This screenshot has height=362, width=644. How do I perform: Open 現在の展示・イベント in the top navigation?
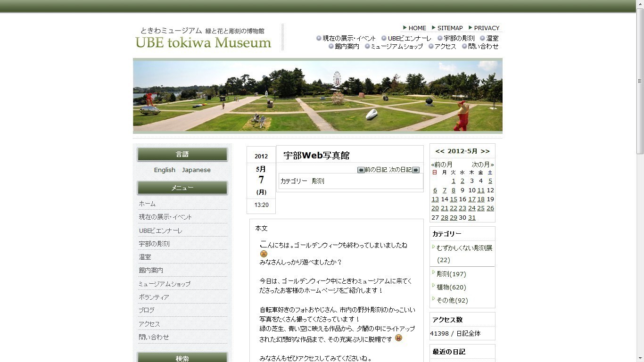(349, 39)
